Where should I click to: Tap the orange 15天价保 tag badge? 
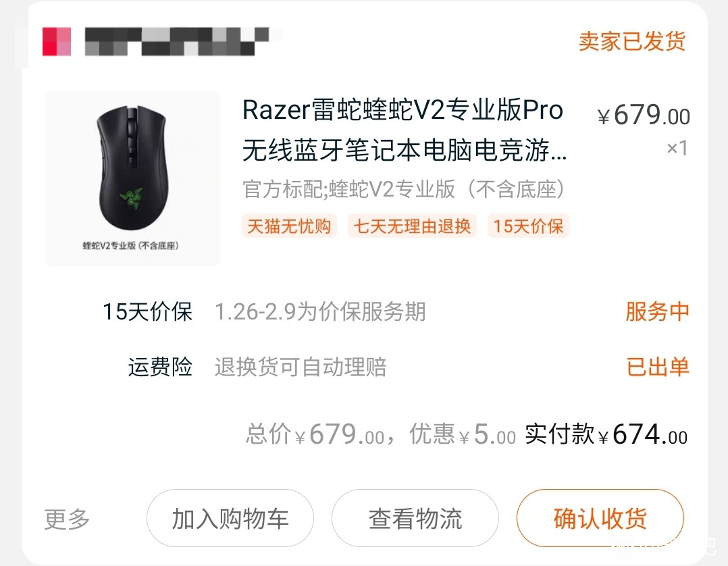(528, 226)
